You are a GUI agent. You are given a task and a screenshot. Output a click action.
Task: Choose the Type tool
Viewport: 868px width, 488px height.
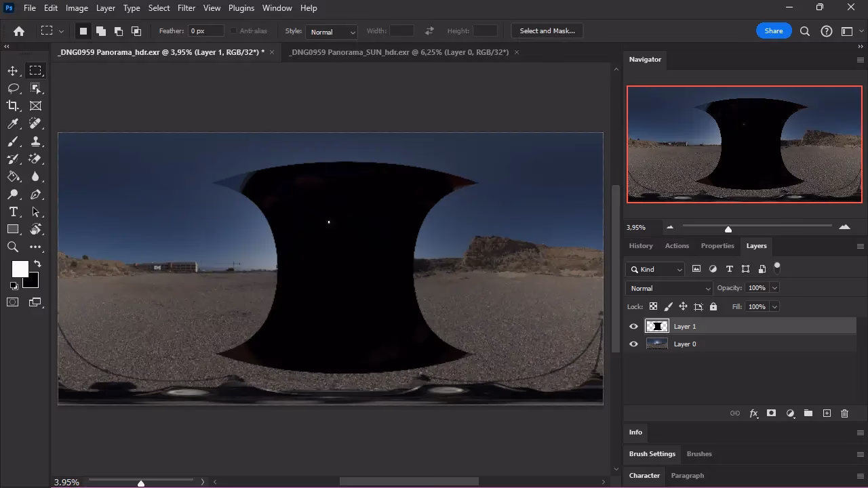[x=13, y=211]
